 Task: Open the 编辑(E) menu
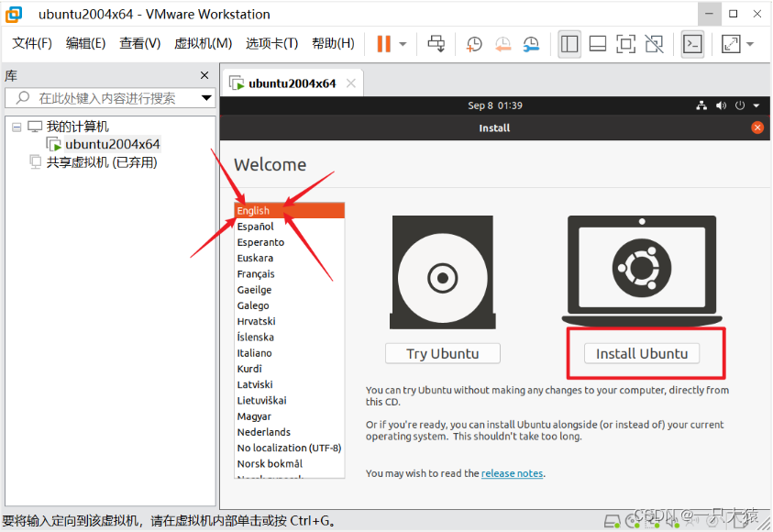[86, 43]
